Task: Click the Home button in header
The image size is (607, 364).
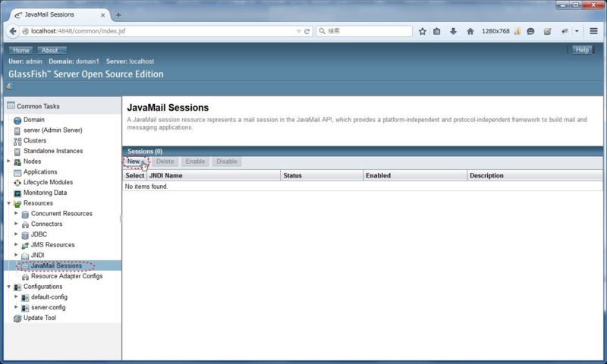Action: click(21, 50)
